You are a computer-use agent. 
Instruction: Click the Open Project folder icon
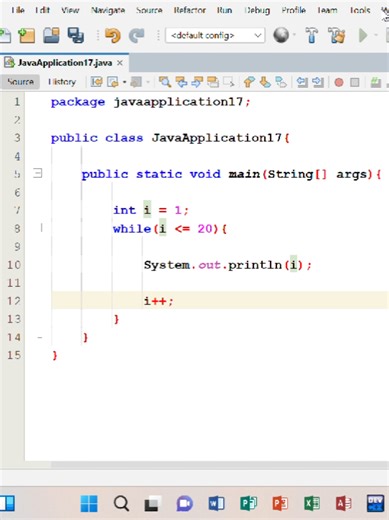click(x=51, y=35)
